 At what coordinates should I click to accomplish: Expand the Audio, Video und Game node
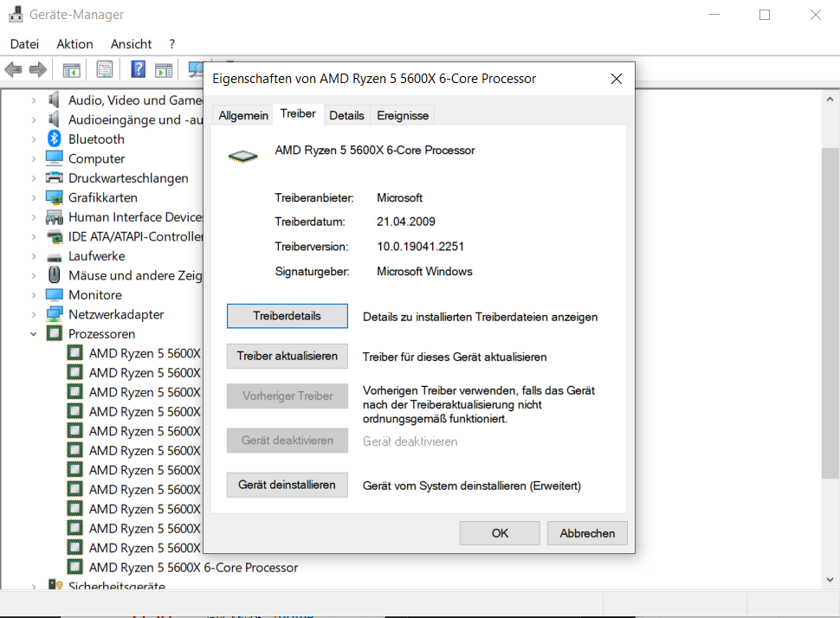(34, 100)
